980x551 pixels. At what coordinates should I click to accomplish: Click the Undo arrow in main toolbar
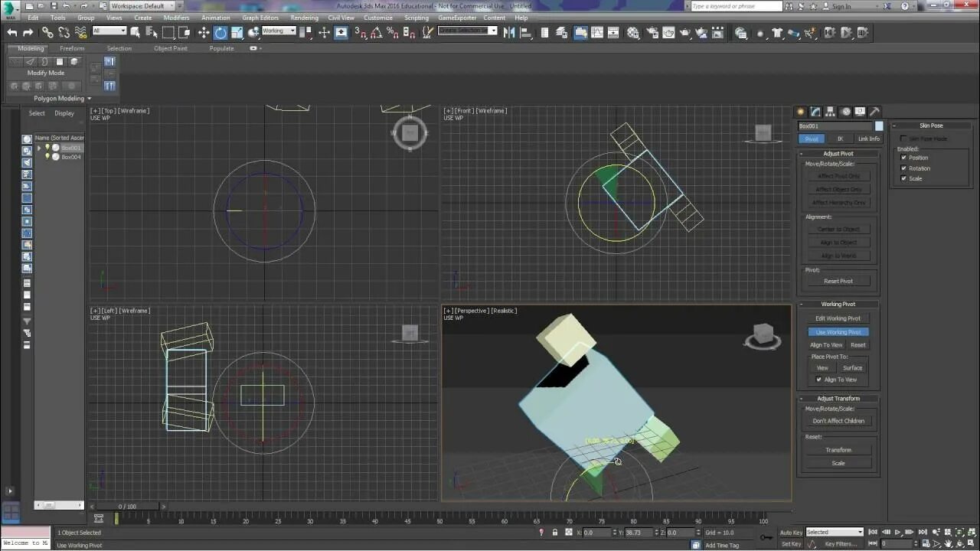[11, 32]
